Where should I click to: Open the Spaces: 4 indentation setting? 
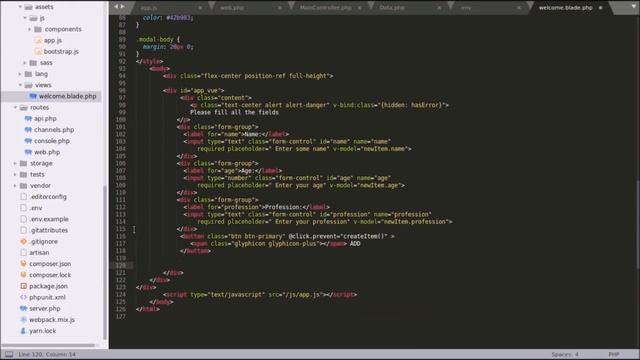click(564, 354)
